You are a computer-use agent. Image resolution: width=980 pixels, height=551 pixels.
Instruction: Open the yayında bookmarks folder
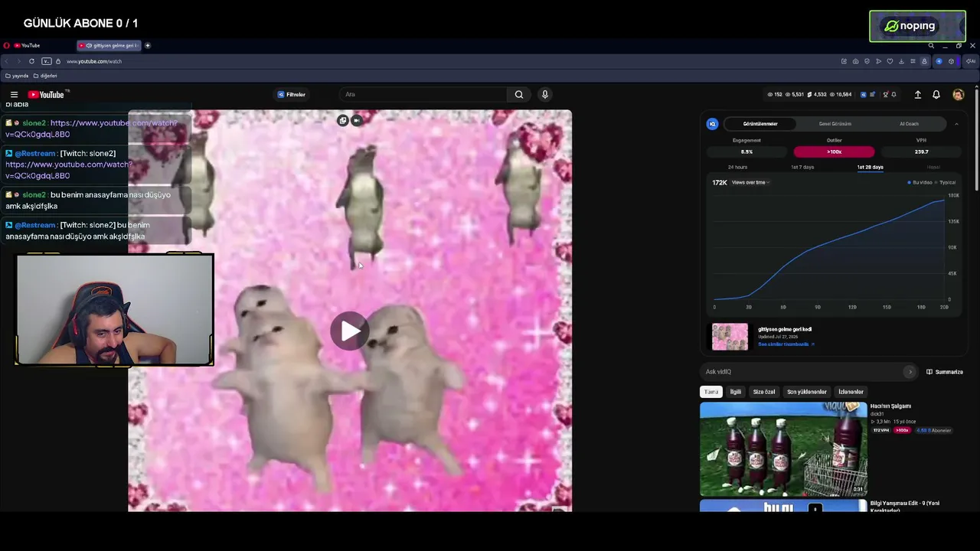[17, 76]
